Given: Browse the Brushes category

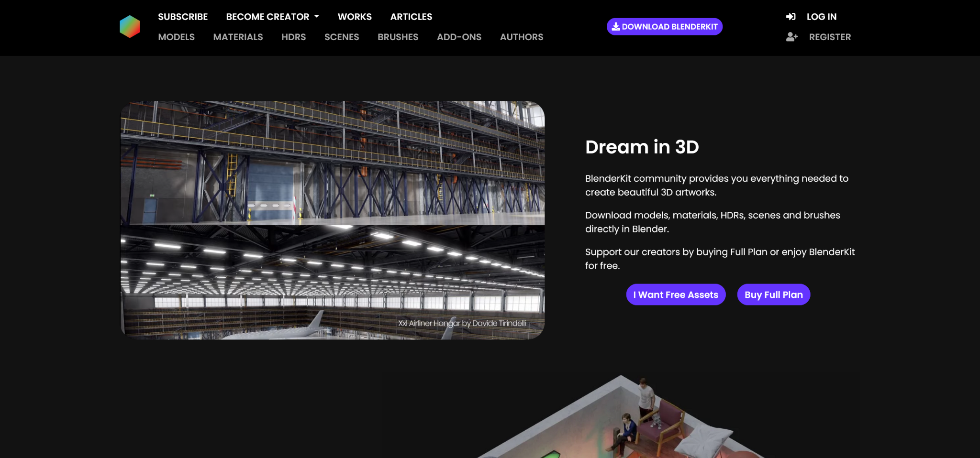Looking at the screenshot, I should 398,37.
